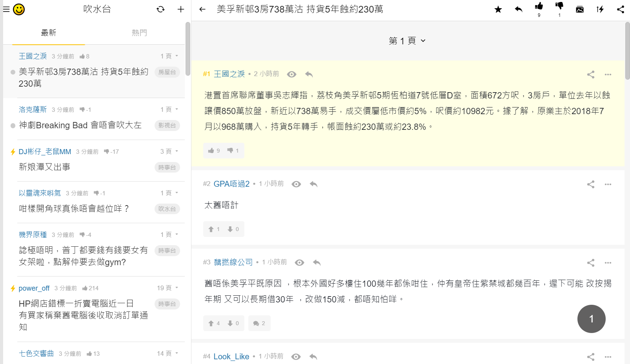The width and height of the screenshot is (630, 364).
Task: Toggle the eye icon on GPA唔過2's post
Action: click(296, 184)
